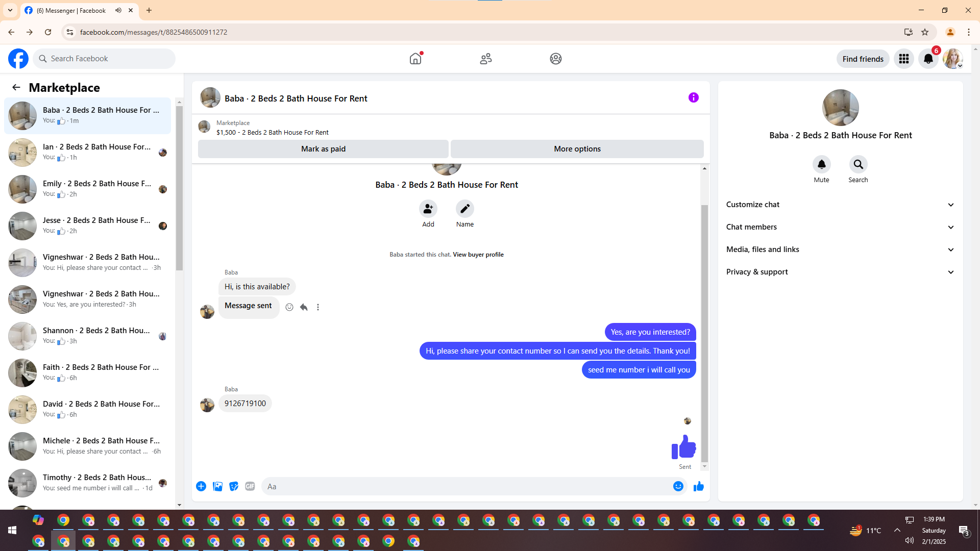The width and height of the screenshot is (980, 551).
Task: Expand Media, files and links section
Action: click(840, 249)
